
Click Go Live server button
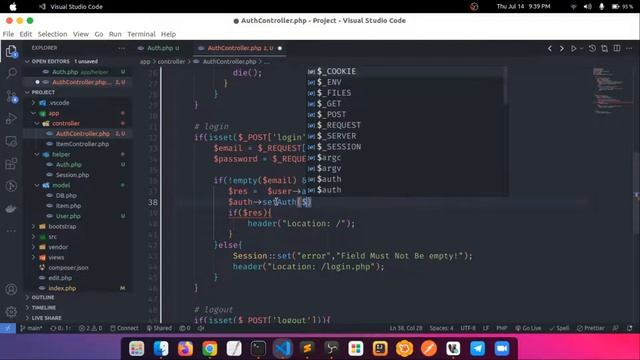(528, 328)
